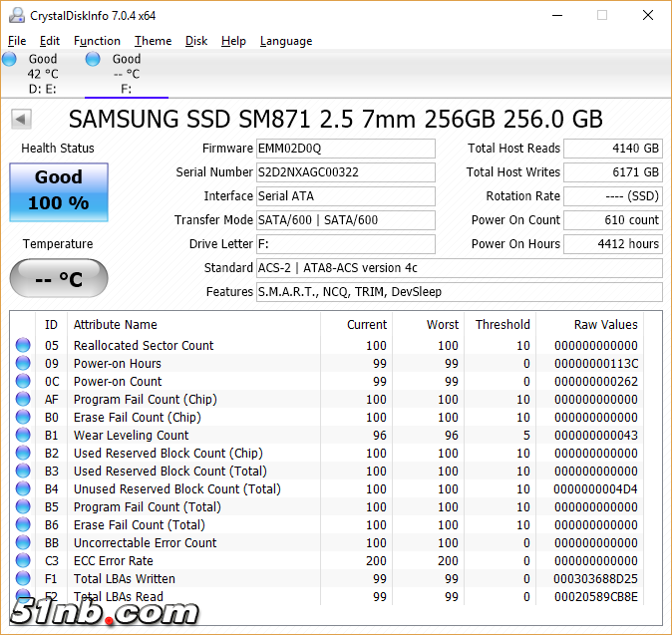This screenshot has width=672, height=635.
Task: Click the Total Host Writes value 6171 GB
Action: [x=613, y=172]
